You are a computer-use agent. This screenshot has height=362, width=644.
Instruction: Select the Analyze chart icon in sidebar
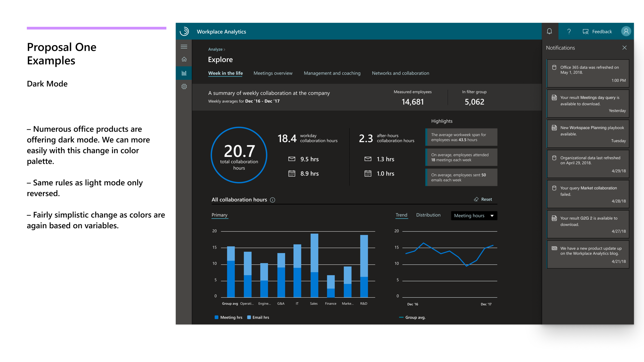(x=184, y=73)
